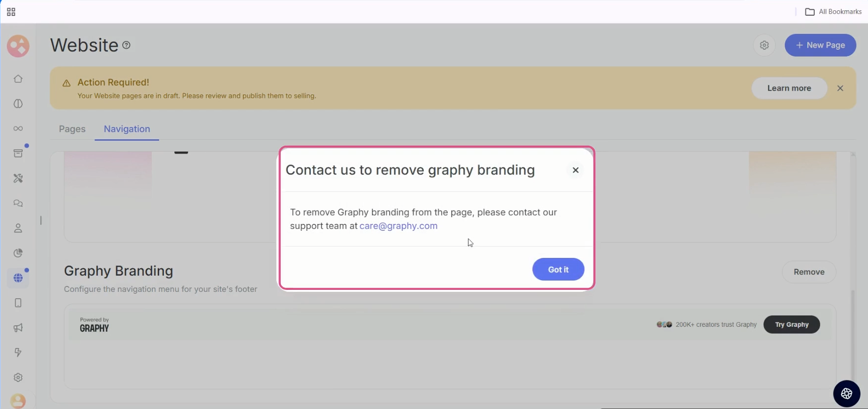
Task: Click the help icon beside Website title
Action: point(127,45)
